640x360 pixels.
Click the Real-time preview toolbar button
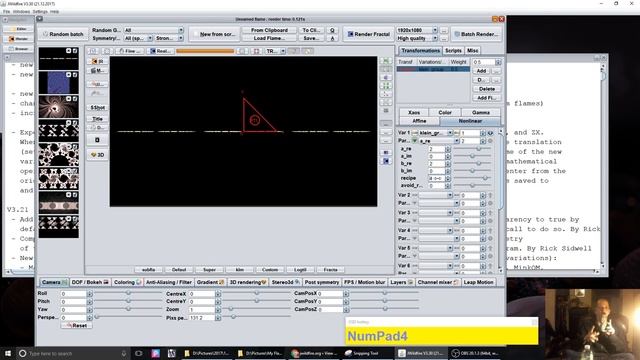click(160, 51)
